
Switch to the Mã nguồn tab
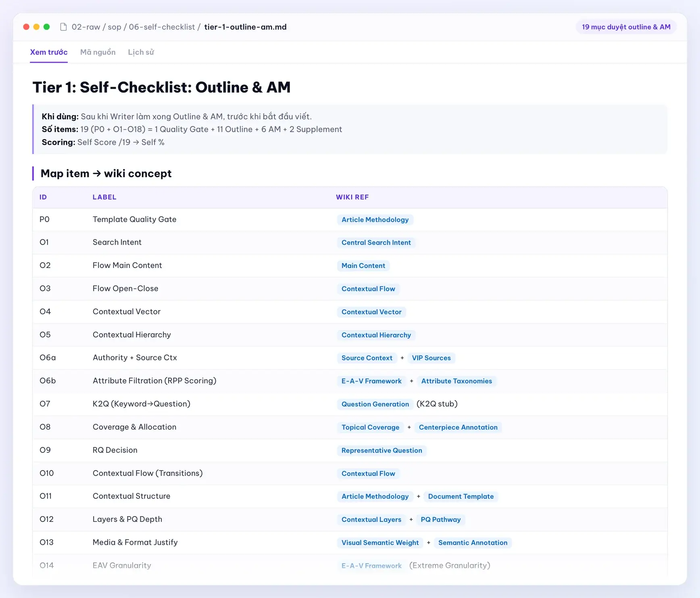pyautogui.click(x=98, y=52)
